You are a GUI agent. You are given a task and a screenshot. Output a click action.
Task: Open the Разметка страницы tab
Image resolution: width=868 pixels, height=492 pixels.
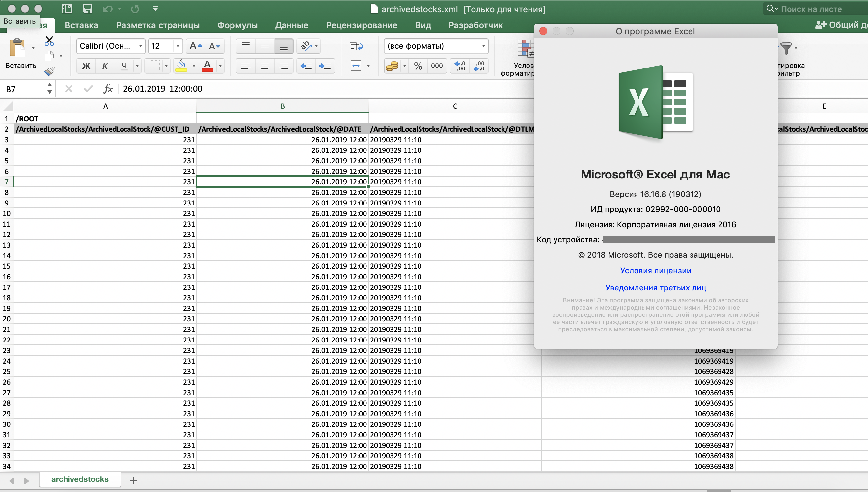coord(158,25)
